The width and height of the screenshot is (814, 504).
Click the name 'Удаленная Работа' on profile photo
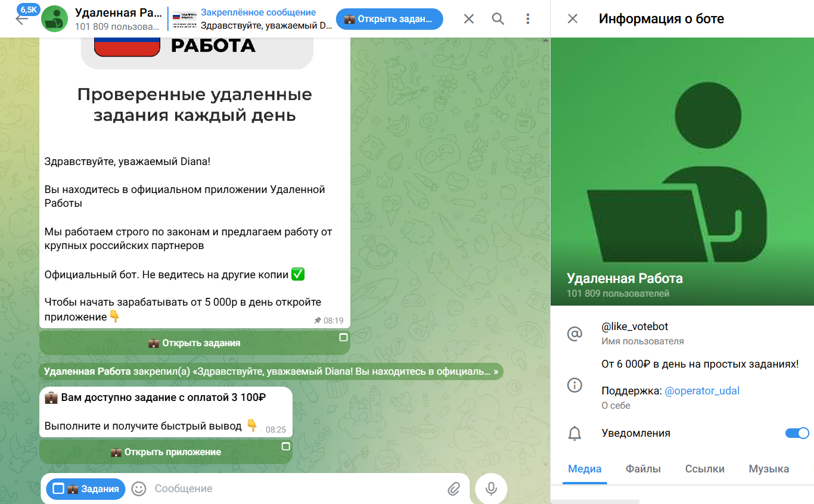point(625,278)
